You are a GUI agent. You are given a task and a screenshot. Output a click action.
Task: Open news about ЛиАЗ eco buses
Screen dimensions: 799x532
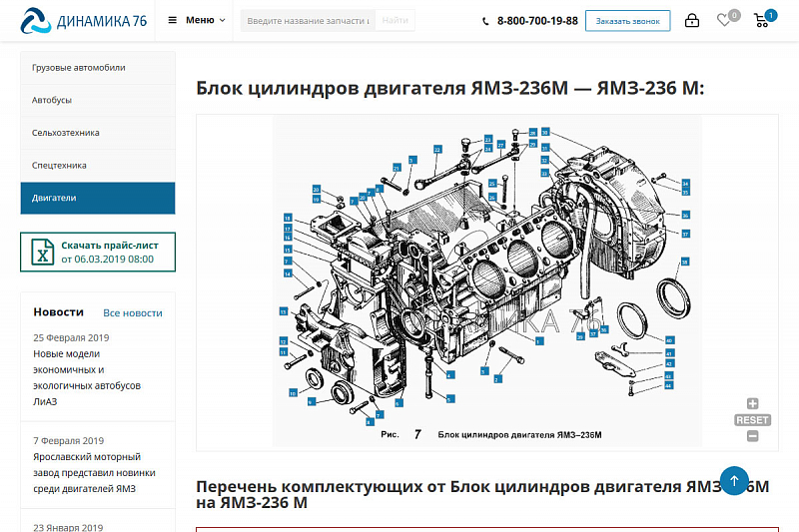[87, 377]
